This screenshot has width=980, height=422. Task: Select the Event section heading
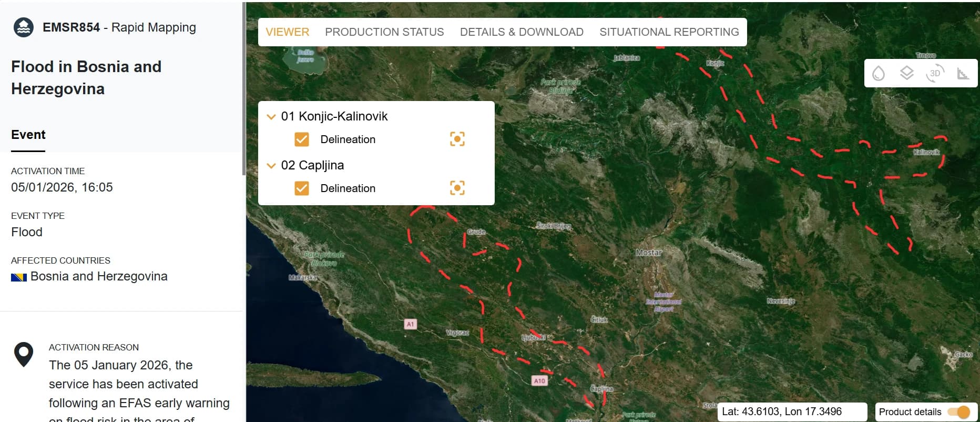click(x=28, y=135)
